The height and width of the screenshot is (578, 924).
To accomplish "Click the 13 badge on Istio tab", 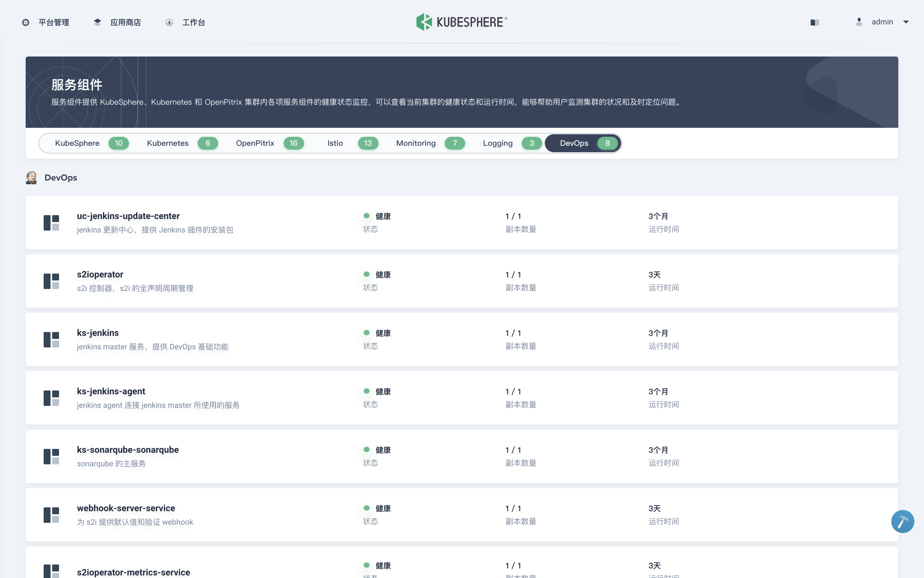I will pyautogui.click(x=368, y=143).
